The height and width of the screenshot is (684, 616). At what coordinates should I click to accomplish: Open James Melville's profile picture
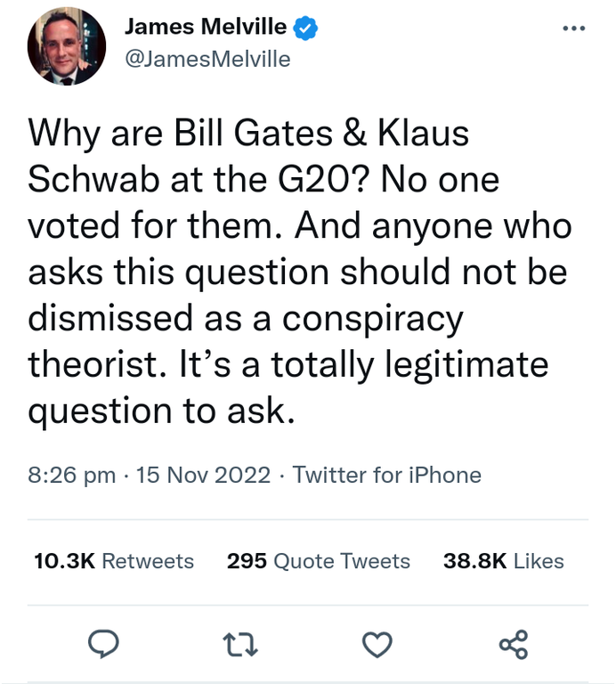[x=67, y=46]
